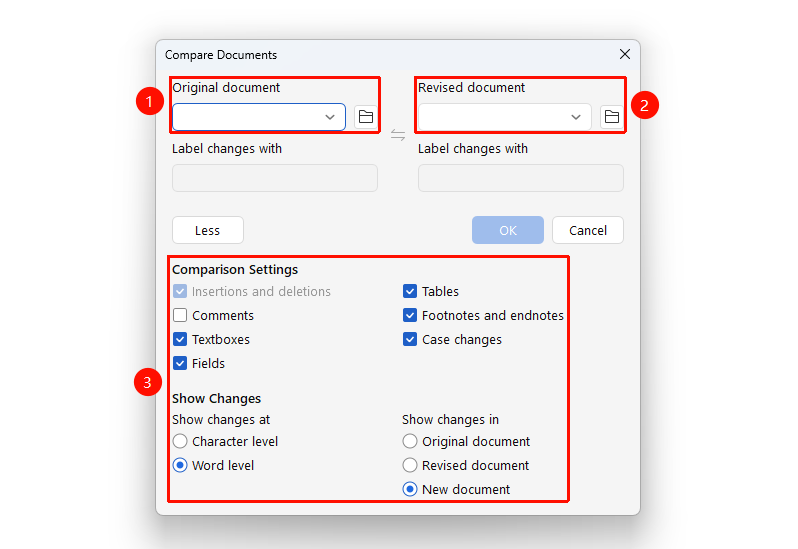The image size is (798, 549).
Task: Disable the Tables comparison checkbox
Action: click(x=410, y=291)
